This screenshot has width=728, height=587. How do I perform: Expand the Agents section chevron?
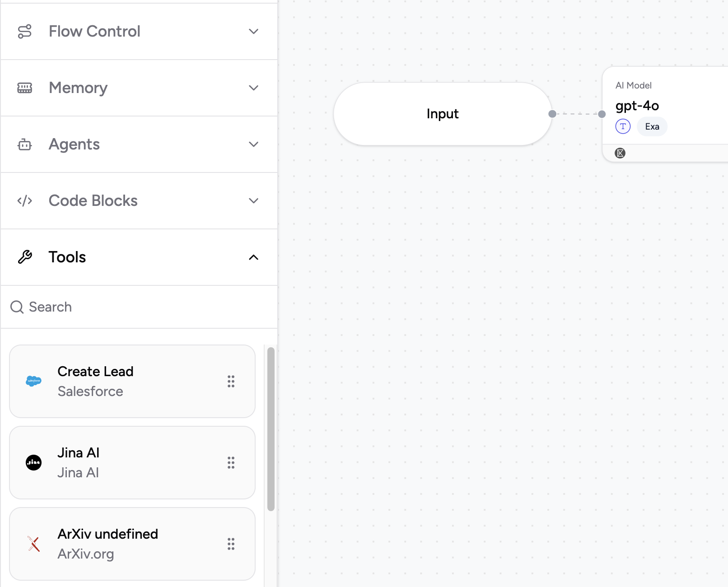(x=253, y=144)
